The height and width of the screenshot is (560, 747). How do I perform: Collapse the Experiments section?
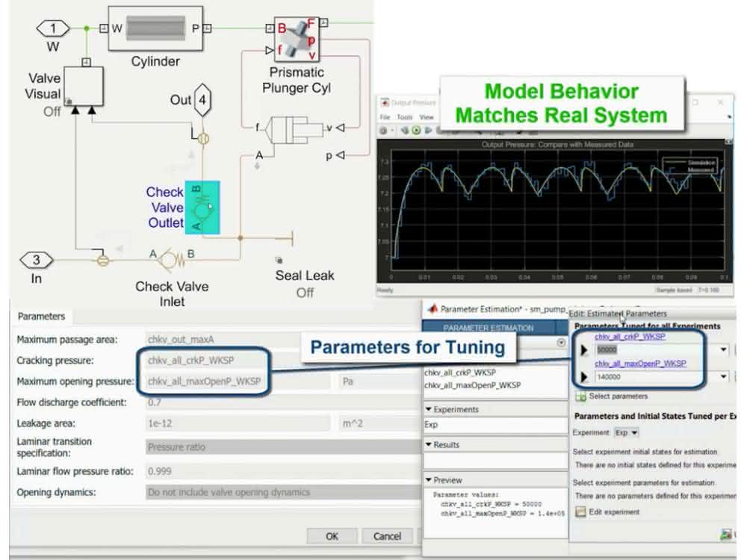coord(428,409)
